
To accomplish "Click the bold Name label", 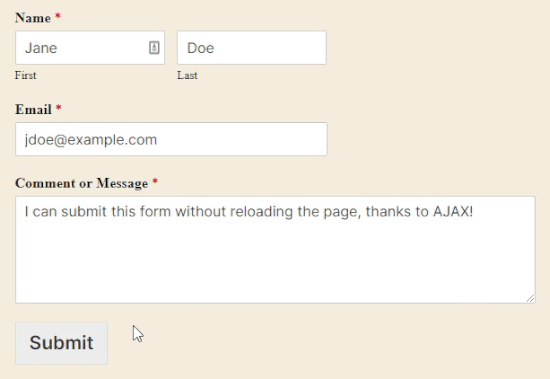I will coord(33,18).
